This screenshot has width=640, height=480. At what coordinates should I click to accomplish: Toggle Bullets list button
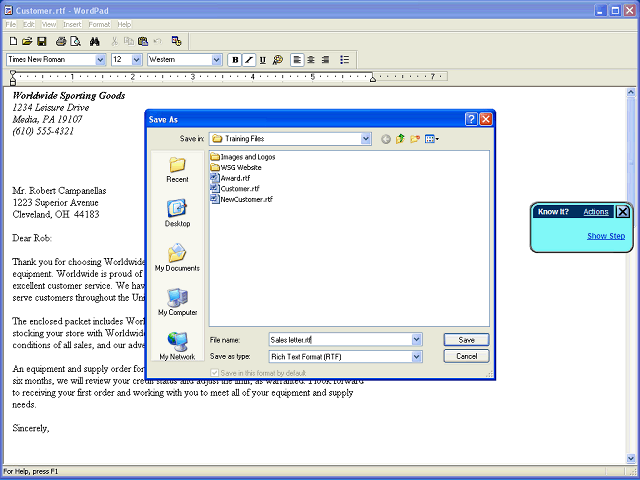pyautogui.click(x=345, y=60)
